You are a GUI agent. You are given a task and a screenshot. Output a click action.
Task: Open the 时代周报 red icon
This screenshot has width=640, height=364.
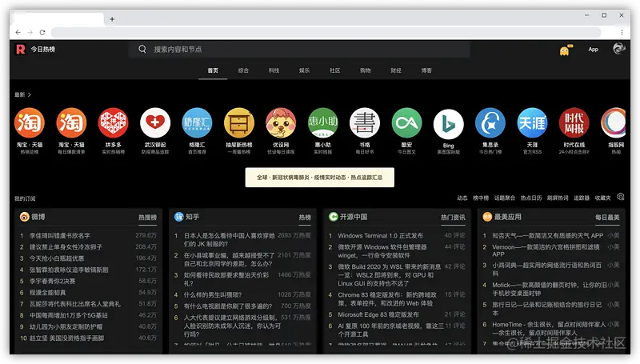tap(574, 123)
